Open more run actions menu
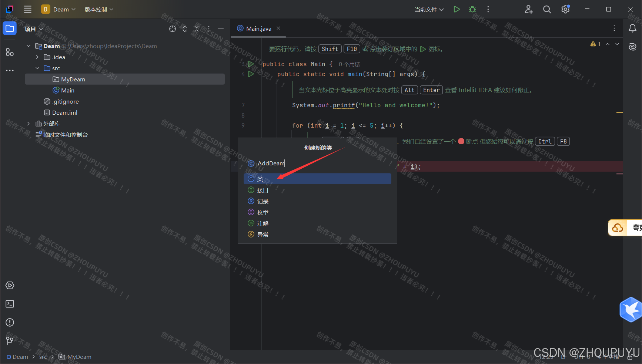The height and width of the screenshot is (364, 642). tap(488, 9)
